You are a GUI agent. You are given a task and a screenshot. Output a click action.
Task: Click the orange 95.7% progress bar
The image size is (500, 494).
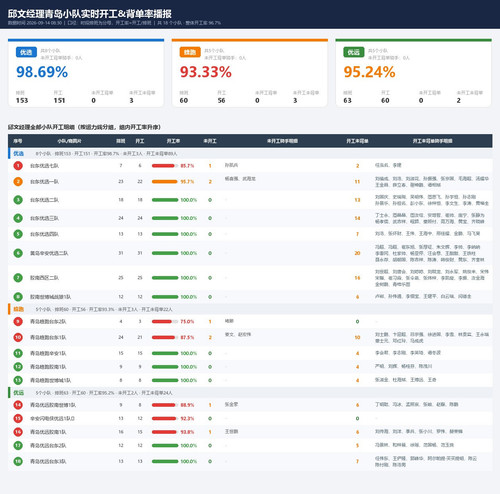click(x=165, y=182)
